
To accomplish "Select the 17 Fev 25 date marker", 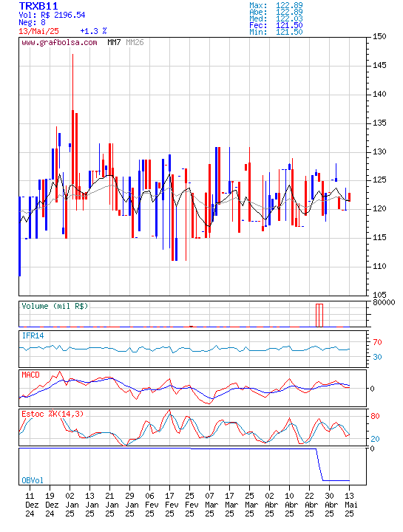I will click(170, 505).
